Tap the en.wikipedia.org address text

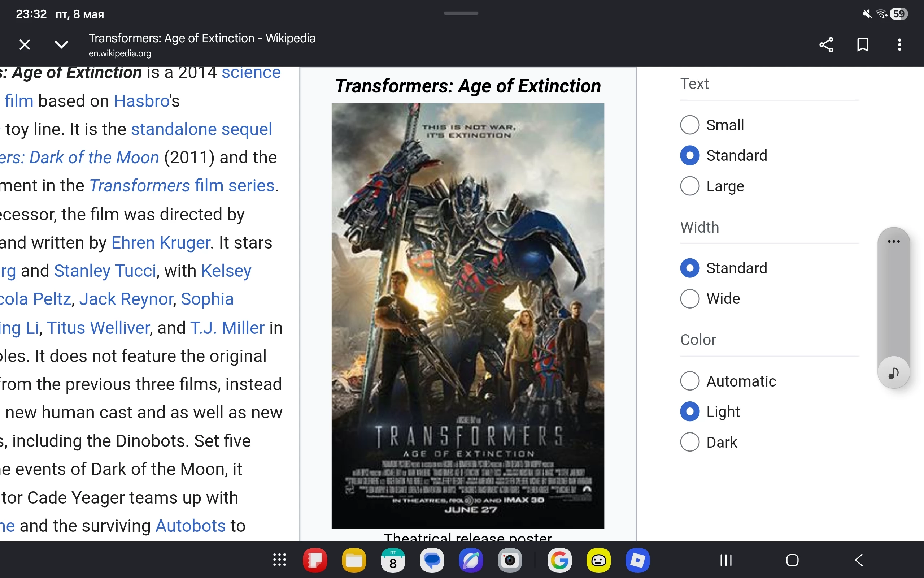point(120,53)
